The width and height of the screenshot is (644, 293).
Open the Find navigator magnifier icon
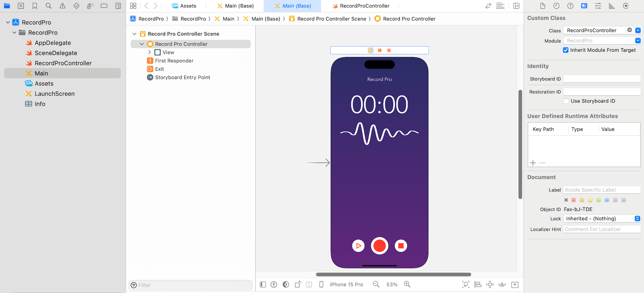[x=49, y=6]
